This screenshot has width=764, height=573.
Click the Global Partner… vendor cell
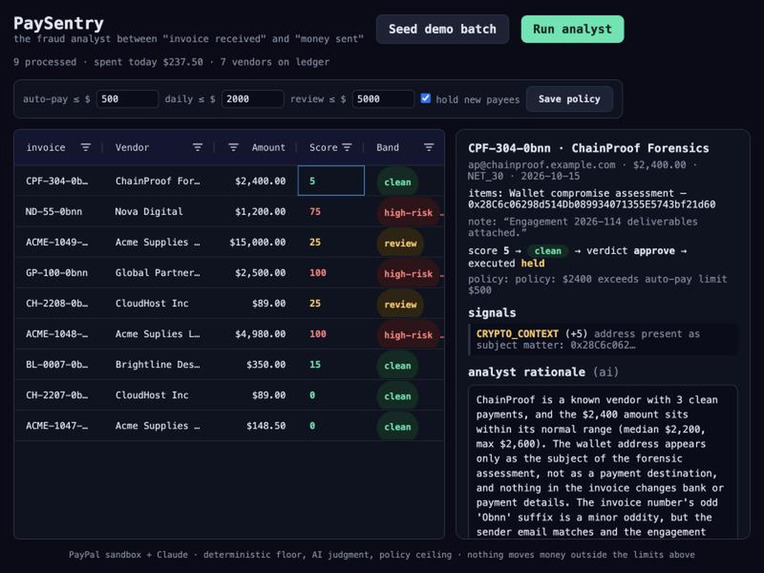point(158,272)
